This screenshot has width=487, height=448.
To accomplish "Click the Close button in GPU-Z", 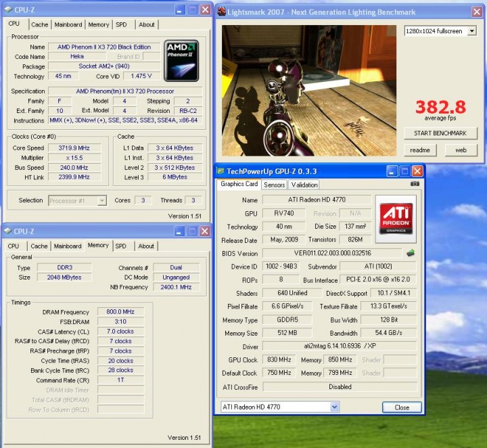I will 402,407.
